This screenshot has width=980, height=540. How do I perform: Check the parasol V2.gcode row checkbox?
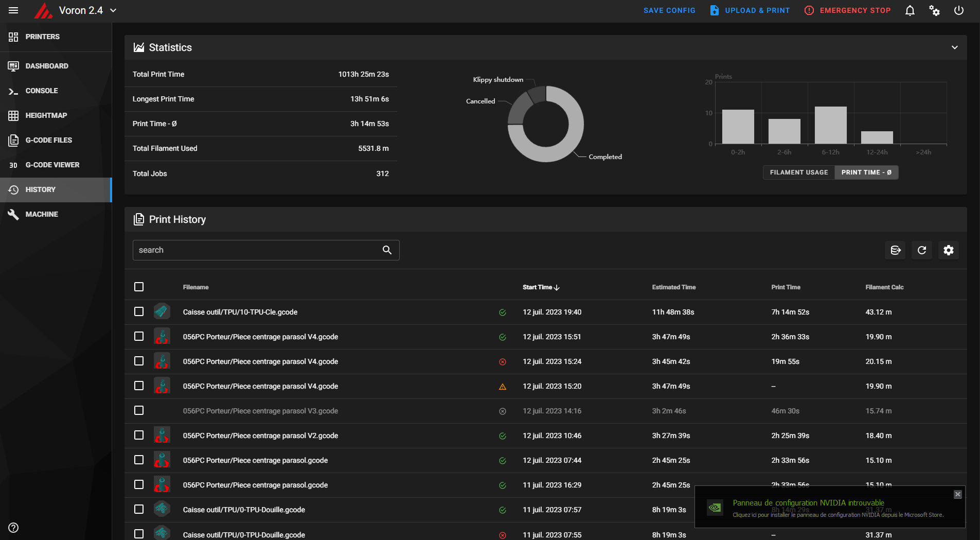coord(139,435)
